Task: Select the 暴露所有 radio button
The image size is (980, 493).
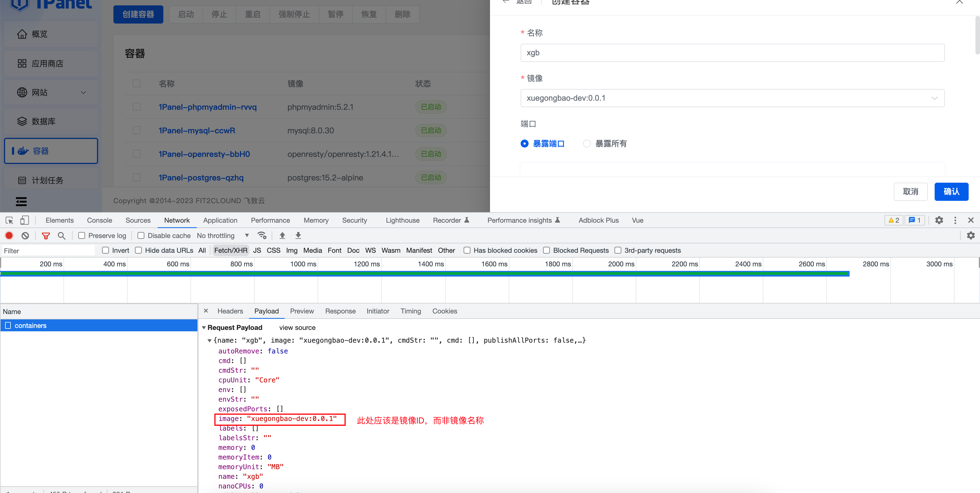Action: [587, 144]
